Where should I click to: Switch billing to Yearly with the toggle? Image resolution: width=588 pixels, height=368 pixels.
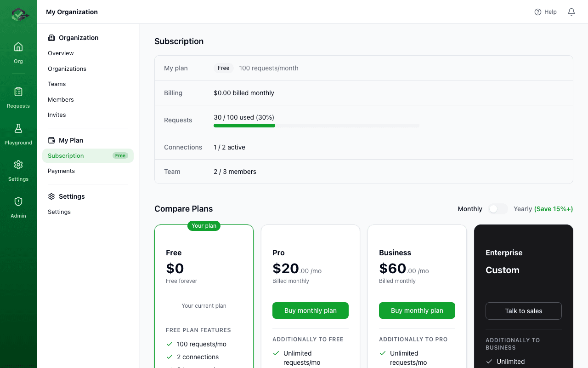(x=498, y=209)
